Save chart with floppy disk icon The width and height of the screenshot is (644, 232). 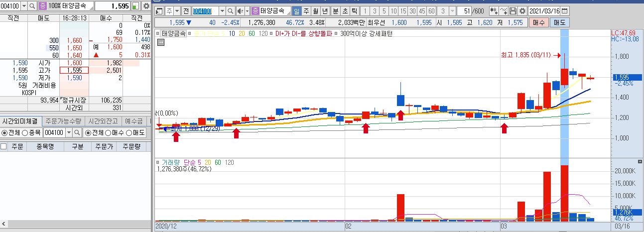[513, 10]
